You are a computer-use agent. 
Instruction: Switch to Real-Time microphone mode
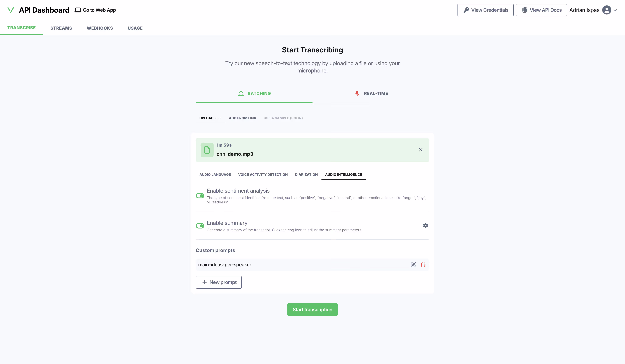click(x=371, y=93)
